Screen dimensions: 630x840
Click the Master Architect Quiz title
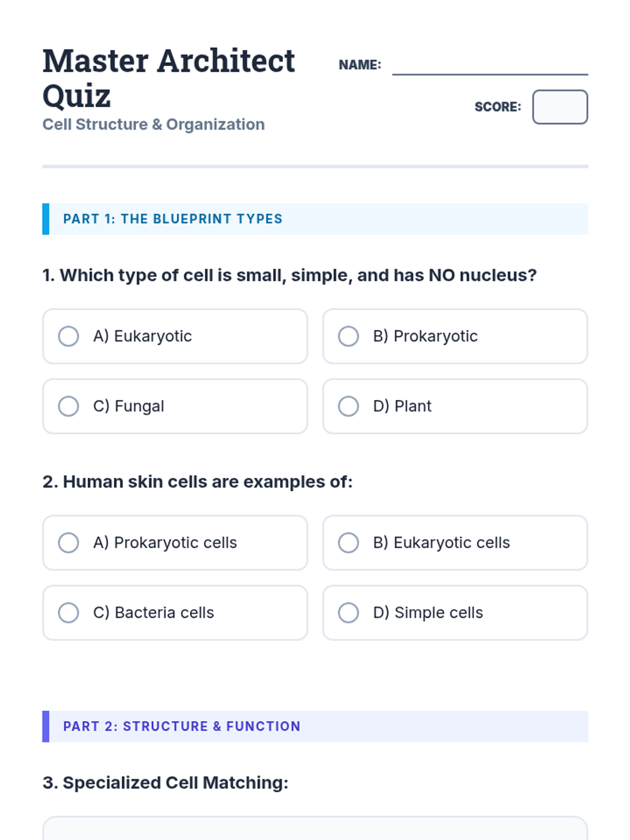pyautogui.click(x=168, y=78)
